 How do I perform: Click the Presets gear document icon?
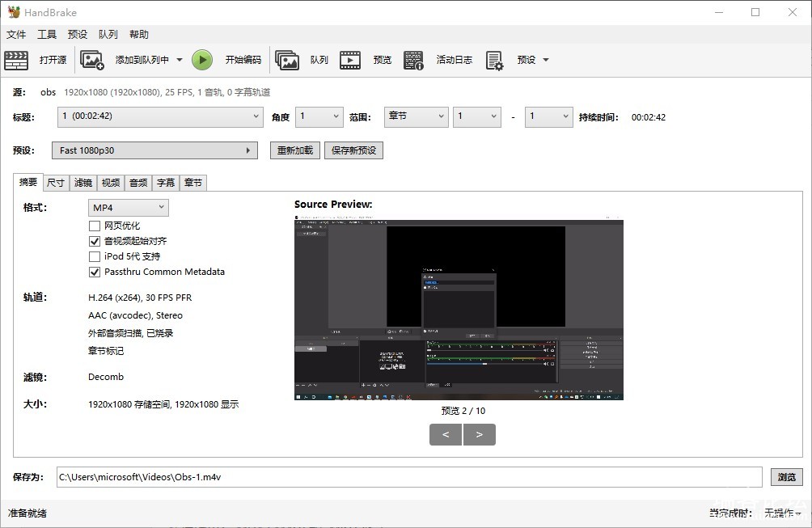(x=495, y=60)
